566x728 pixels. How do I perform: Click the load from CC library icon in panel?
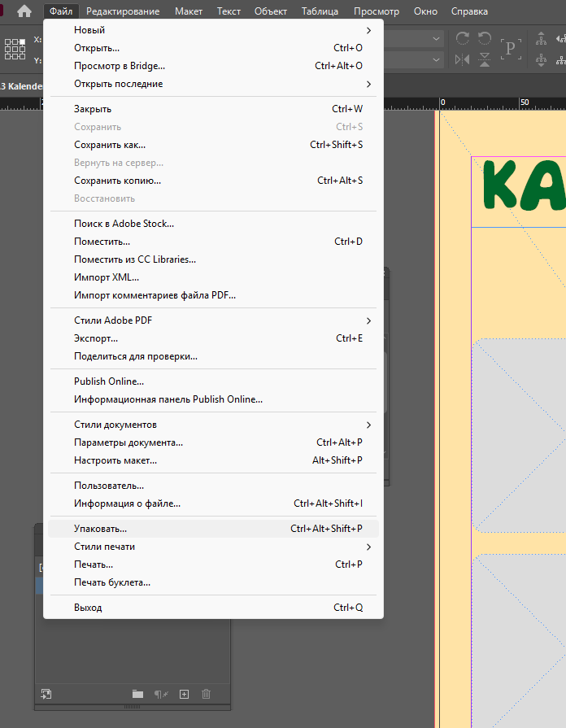46,694
